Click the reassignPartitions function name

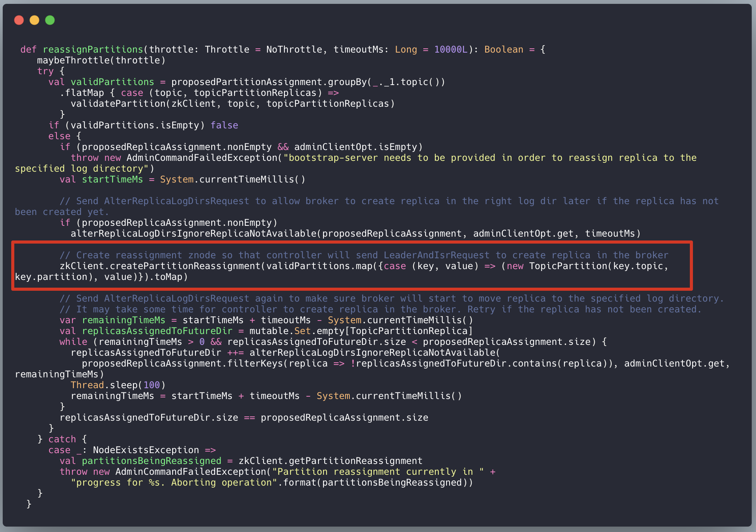click(x=93, y=49)
